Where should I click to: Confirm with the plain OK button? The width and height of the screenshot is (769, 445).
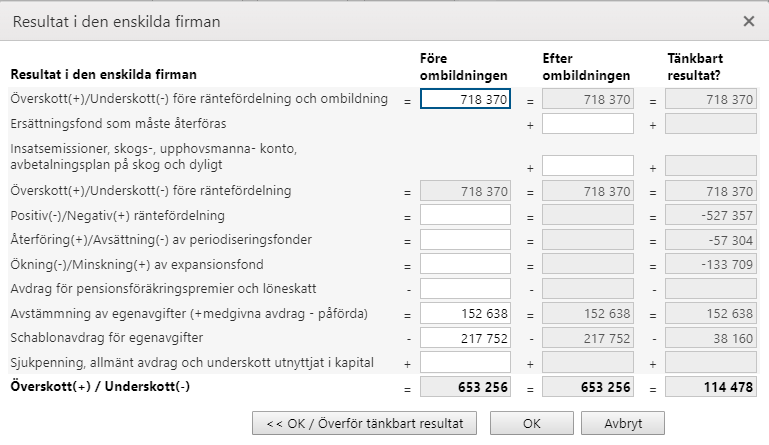tap(532, 423)
